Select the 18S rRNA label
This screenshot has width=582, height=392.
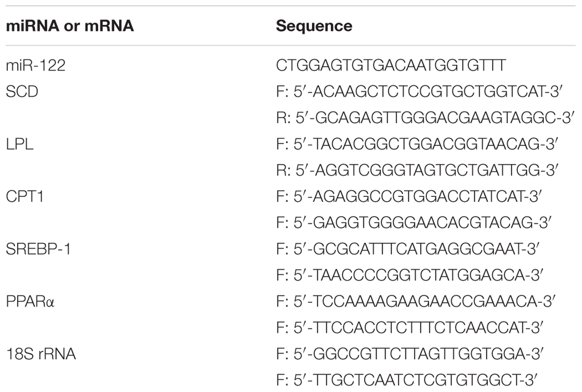point(41,354)
